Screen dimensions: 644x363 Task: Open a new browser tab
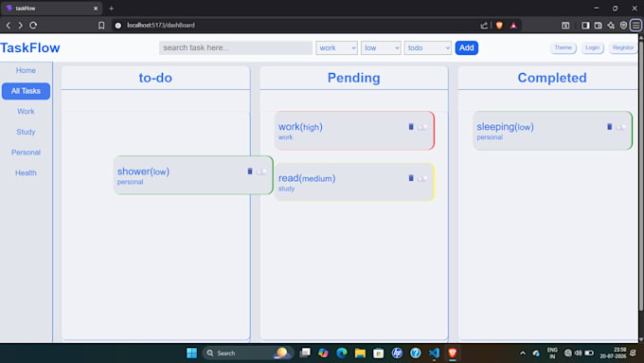[x=112, y=9]
